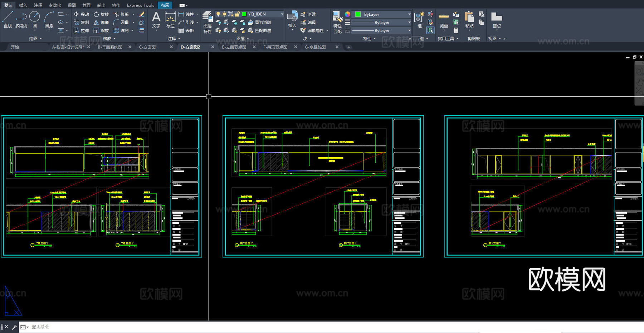Click 置为当前 (Make Current) button

(259, 22)
